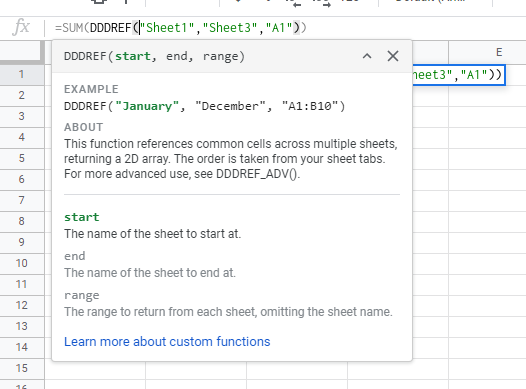Select row 15 header

pyautogui.click(x=21, y=368)
